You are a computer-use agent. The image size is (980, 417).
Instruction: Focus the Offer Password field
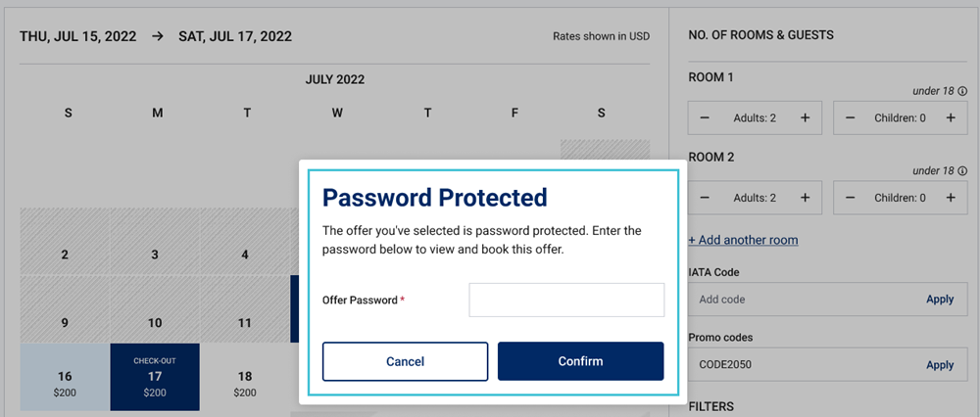point(566,300)
